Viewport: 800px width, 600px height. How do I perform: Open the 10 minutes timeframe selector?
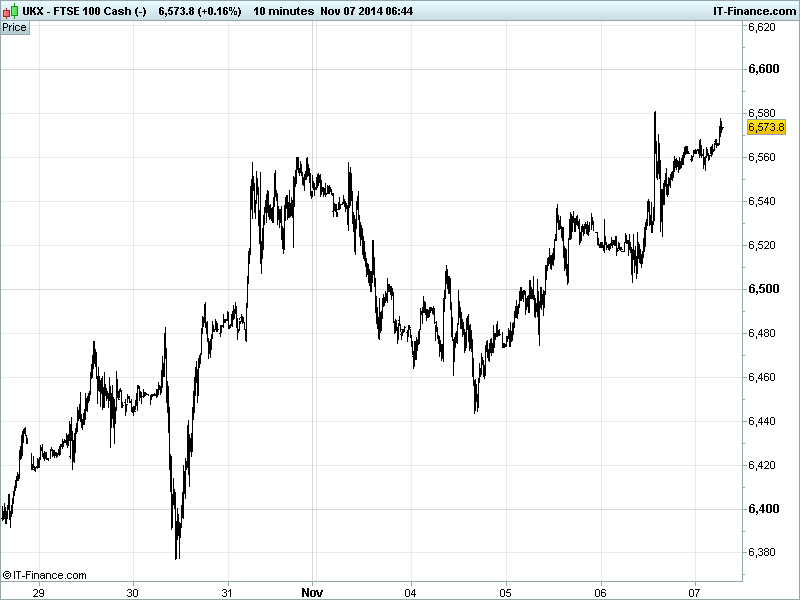pos(280,10)
